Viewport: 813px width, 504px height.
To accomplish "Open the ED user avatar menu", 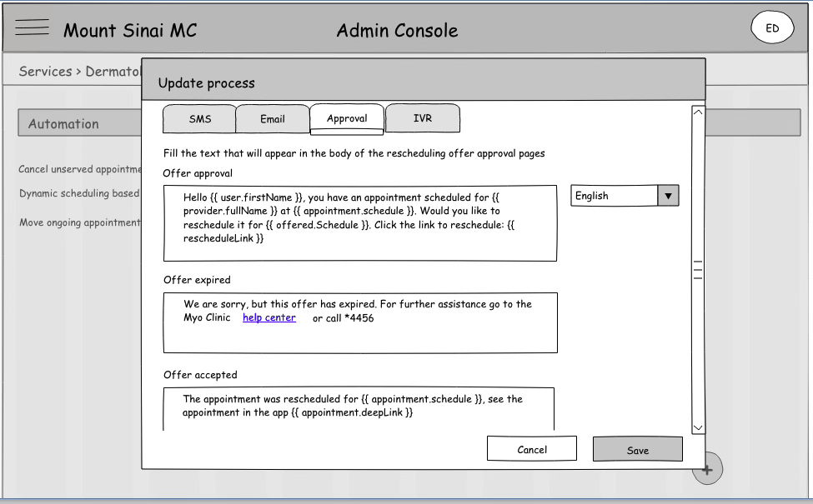I will pyautogui.click(x=772, y=28).
